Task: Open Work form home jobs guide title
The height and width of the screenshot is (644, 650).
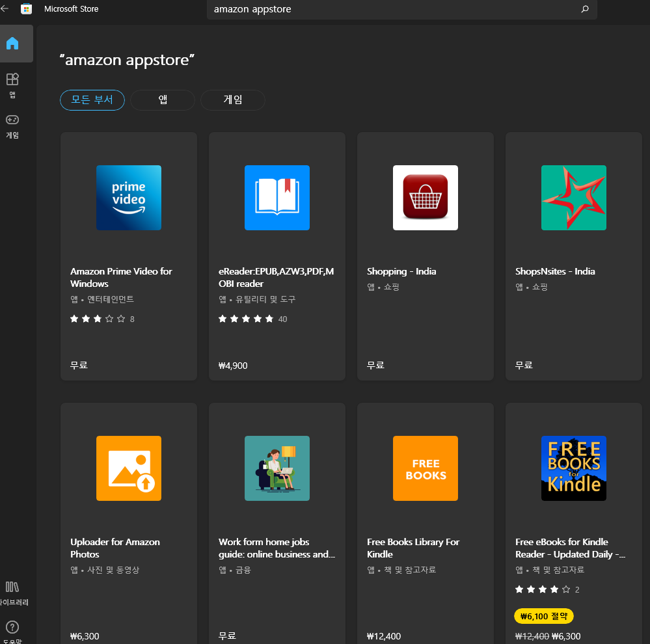Action: 277,548
